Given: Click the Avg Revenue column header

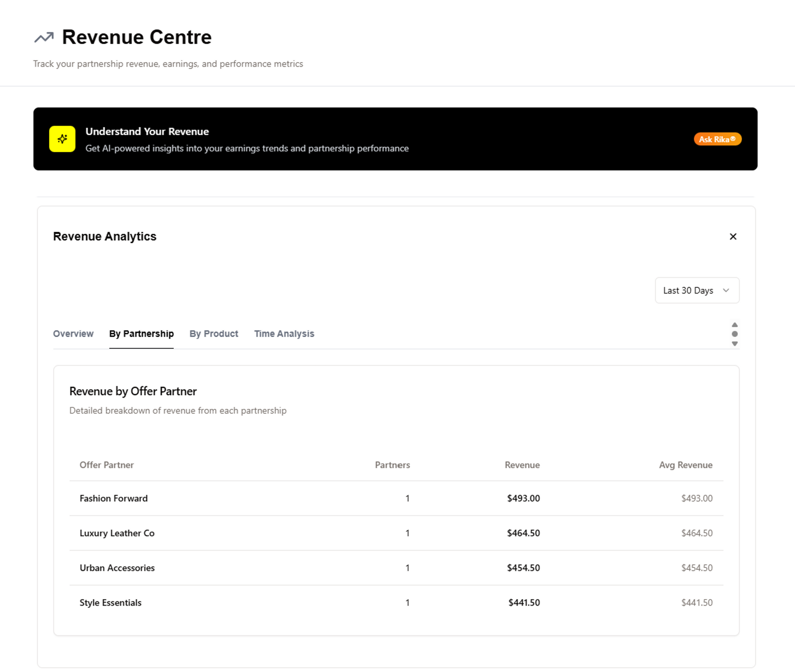Looking at the screenshot, I should click(x=685, y=465).
